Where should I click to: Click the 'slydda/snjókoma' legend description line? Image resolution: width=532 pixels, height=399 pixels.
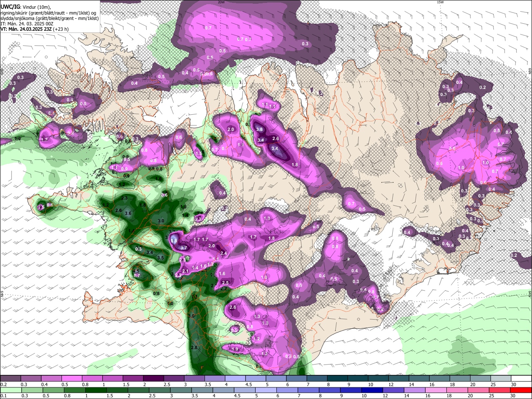(49, 18)
